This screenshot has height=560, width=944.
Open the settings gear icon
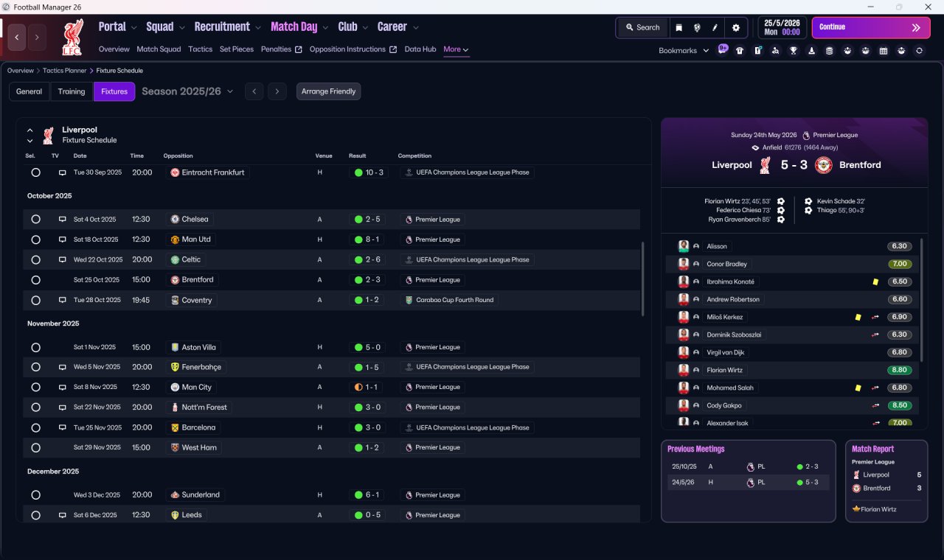click(735, 27)
